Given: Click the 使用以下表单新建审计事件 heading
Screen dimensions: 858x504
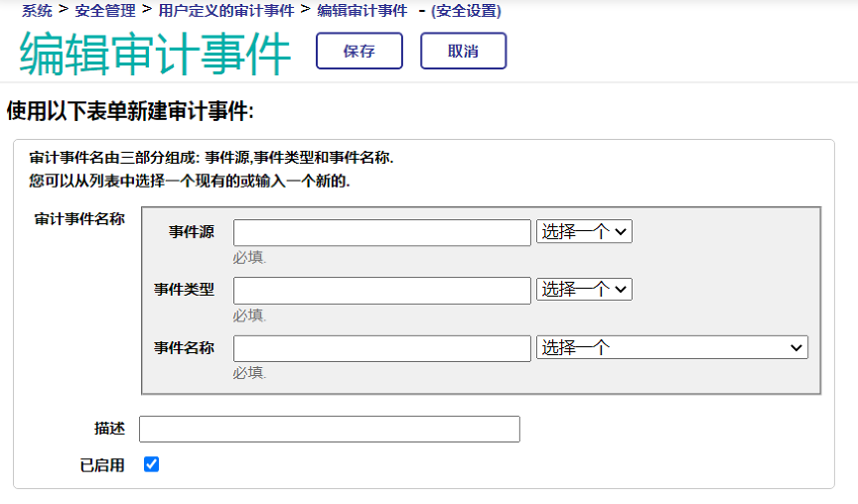Looking at the screenshot, I should tap(130, 111).
